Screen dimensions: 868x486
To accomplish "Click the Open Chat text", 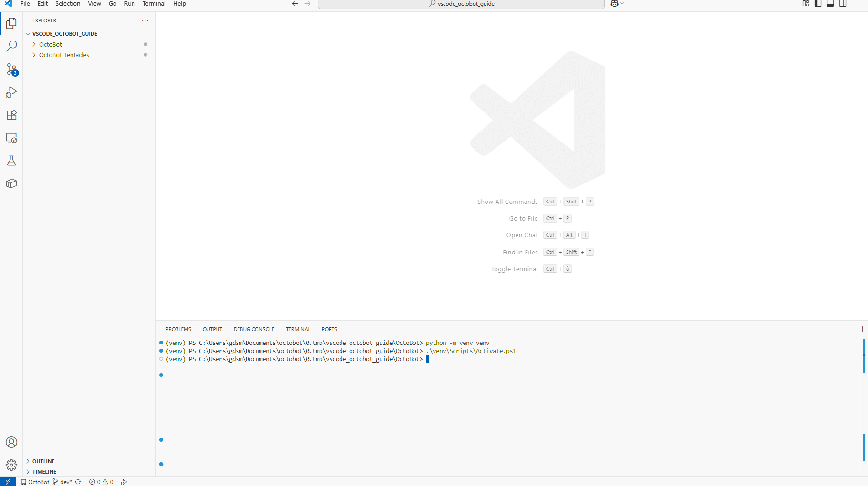I will point(522,235).
